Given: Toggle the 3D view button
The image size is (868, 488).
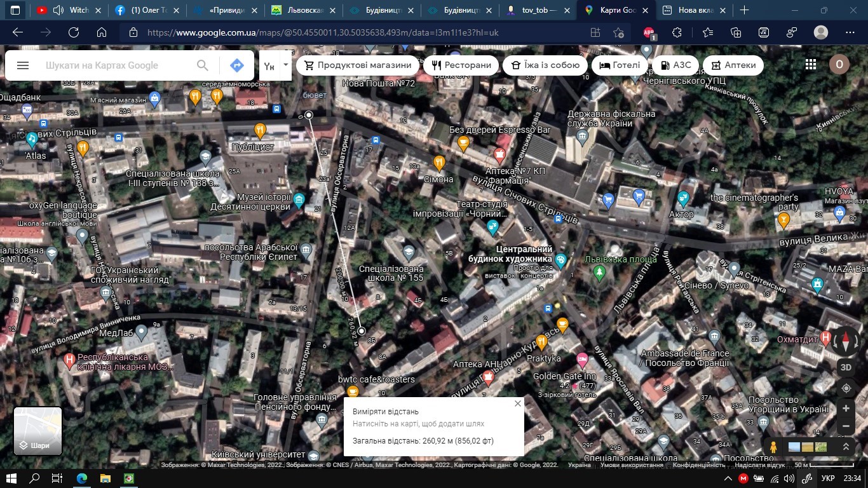Looking at the screenshot, I should click(846, 367).
